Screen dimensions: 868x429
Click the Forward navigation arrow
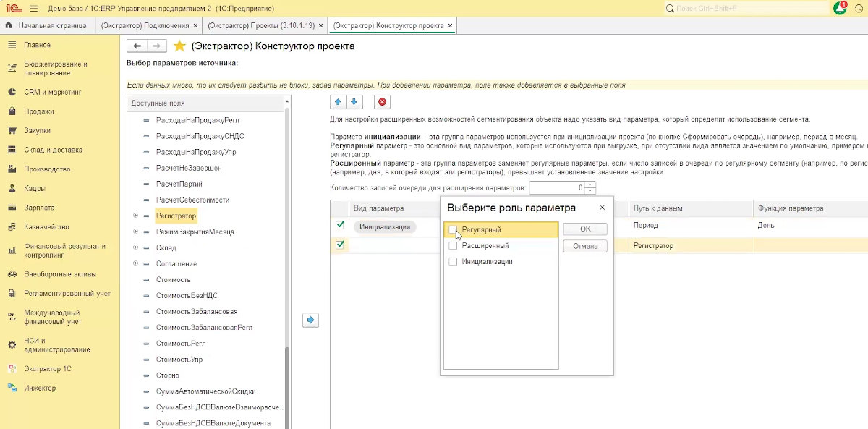[x=157, y=46]
